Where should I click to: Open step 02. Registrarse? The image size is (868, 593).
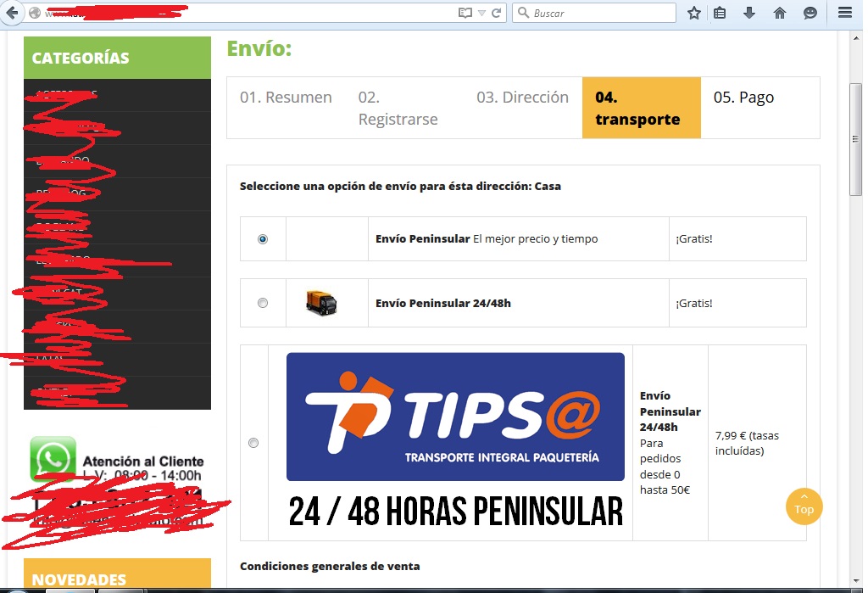[398, 108]
